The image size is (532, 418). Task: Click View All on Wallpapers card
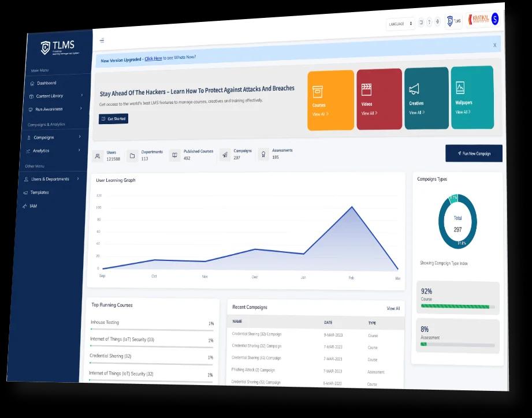point(463,112)
